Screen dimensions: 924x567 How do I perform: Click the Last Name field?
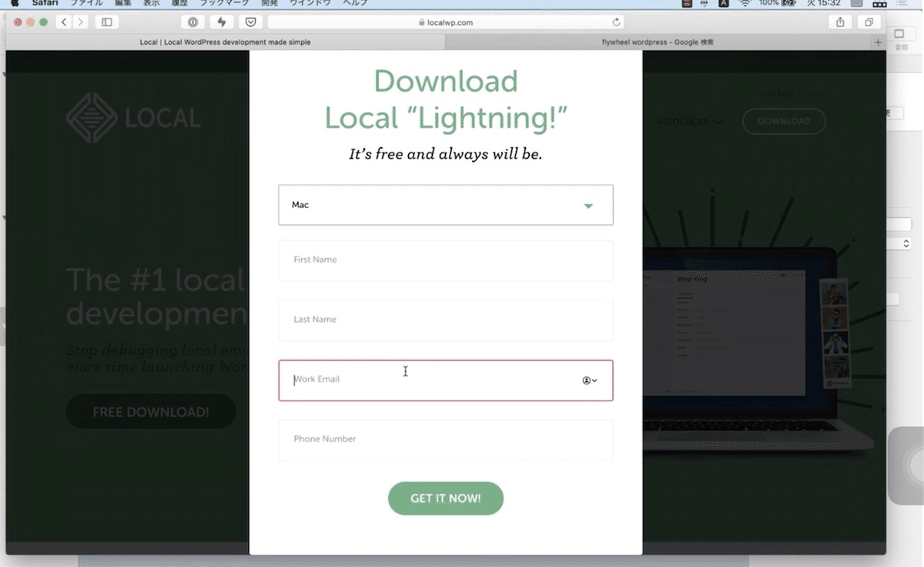[446, 320]
